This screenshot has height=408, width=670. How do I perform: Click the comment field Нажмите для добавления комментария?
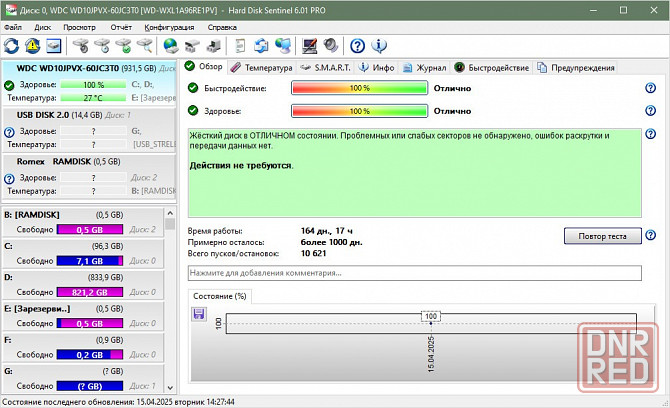[x=414, y=273]
